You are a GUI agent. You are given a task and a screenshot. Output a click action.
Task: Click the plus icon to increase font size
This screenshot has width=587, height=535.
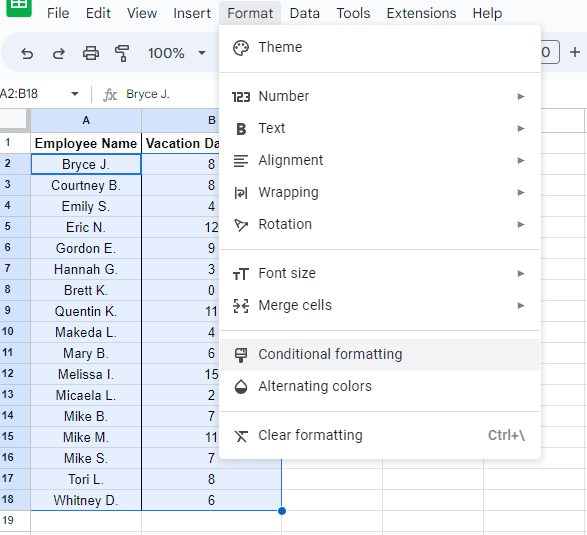coord(575,52)
